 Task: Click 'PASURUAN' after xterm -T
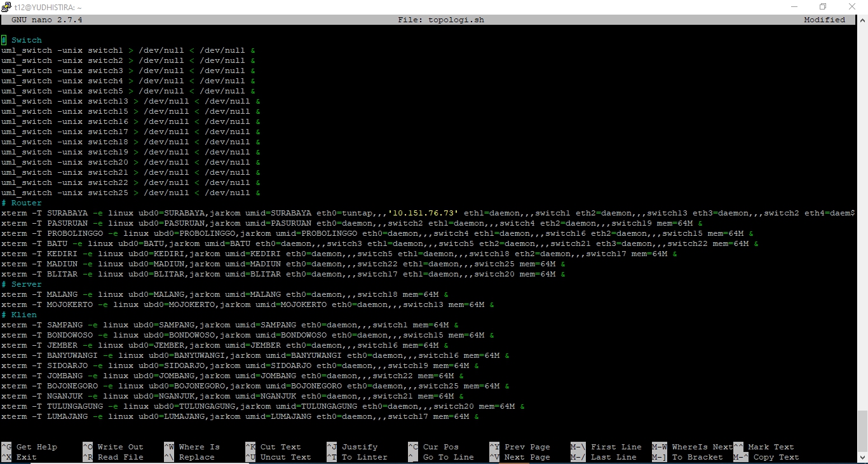click(67, 223)
